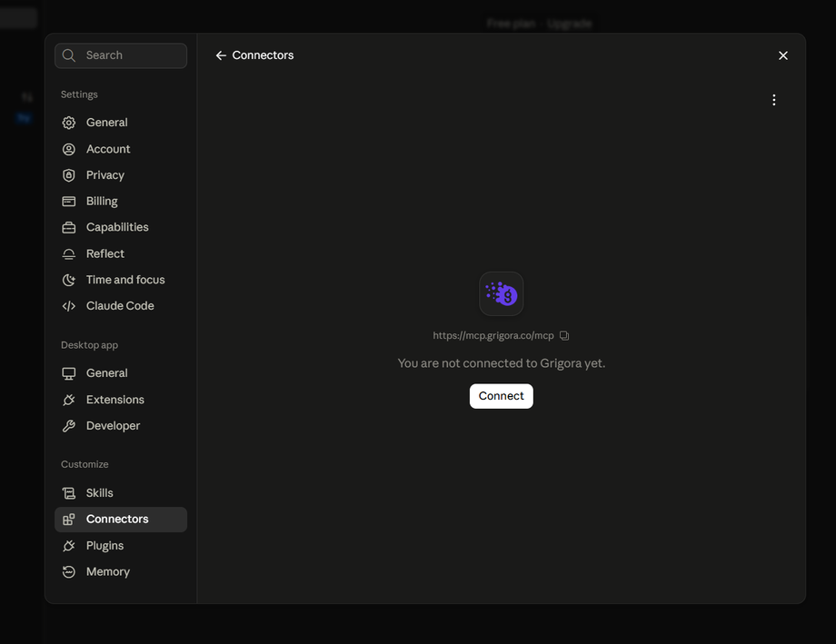Open the three-dot connector options menu
Image resolution: width=836 pixels, height=644 pixels.
[774, 100]
